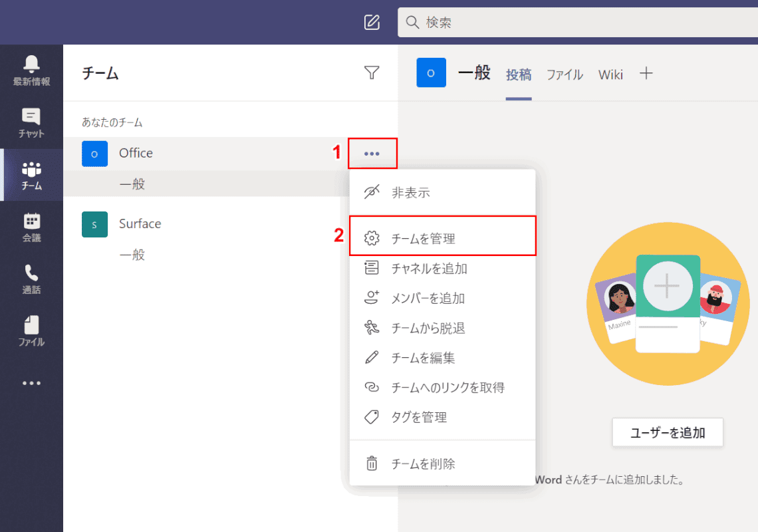Open 一般 channel under Office
This screenshot has height=532, width=758.
[x=206, y=184]
